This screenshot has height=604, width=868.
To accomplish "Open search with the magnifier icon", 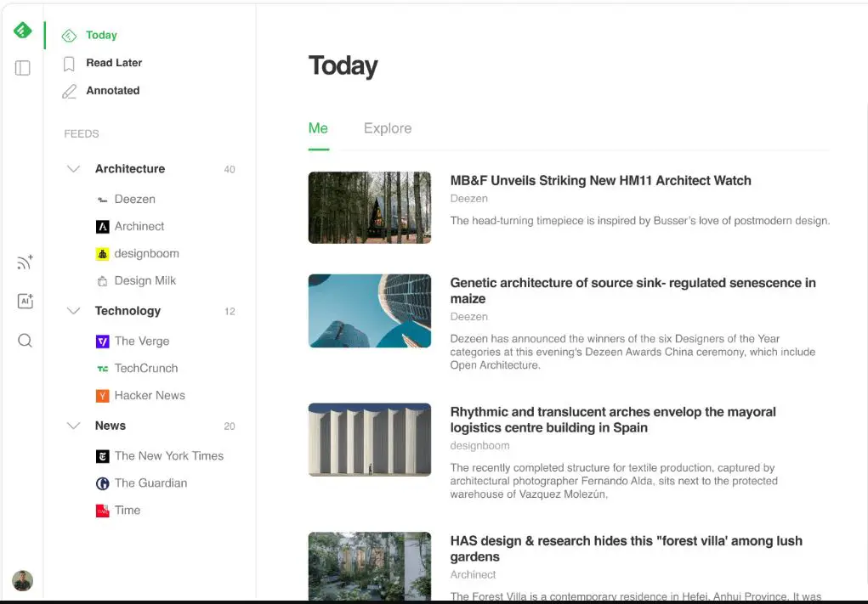I will [25, 340].
